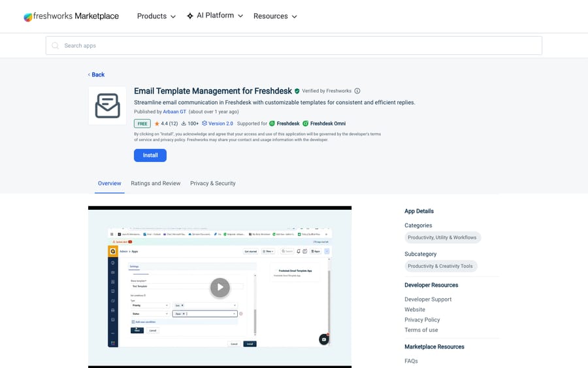The height and width of the screenshot is (368, 588).
Task: Open the Verified by Freshworks info icon
Action: point(357,91)
